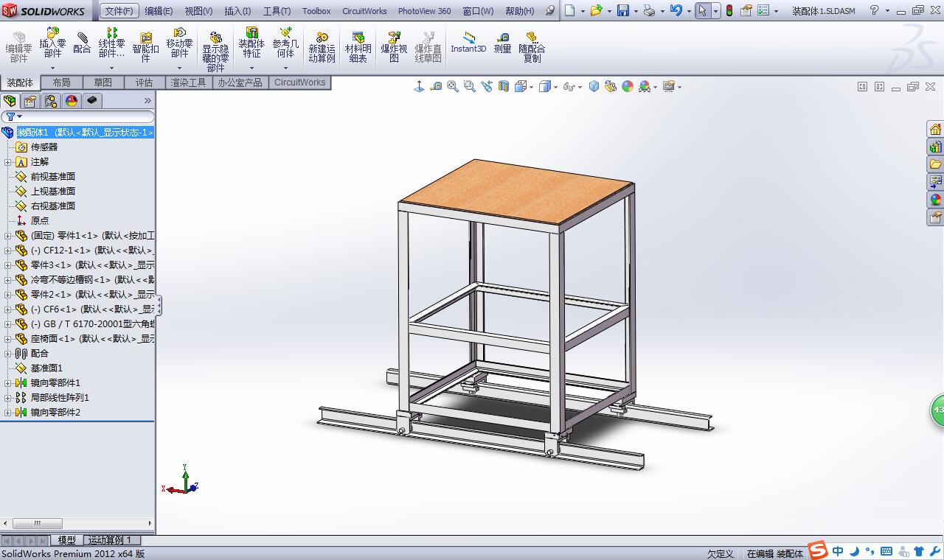The width and height of the screenshot is (944, 560).
Task: Click the Undo arrow icon
Action: [676, 10]
